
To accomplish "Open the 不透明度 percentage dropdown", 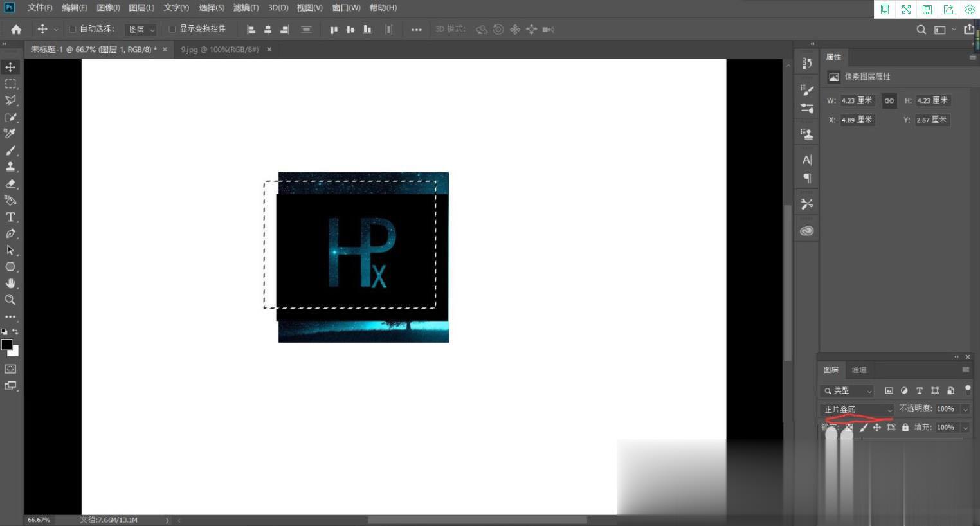I will [x=965, y=409].
